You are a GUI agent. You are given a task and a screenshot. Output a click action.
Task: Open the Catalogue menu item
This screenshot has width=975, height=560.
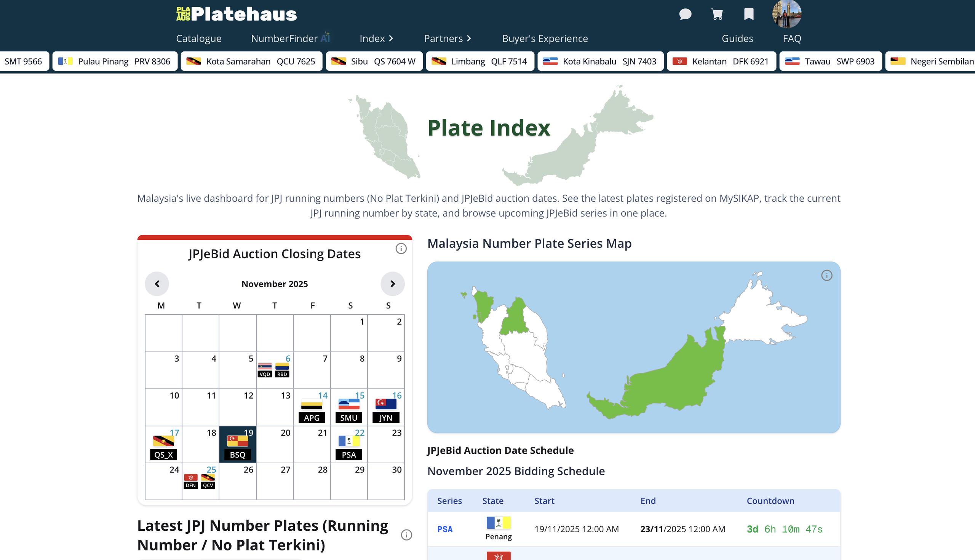pos(198,38)
